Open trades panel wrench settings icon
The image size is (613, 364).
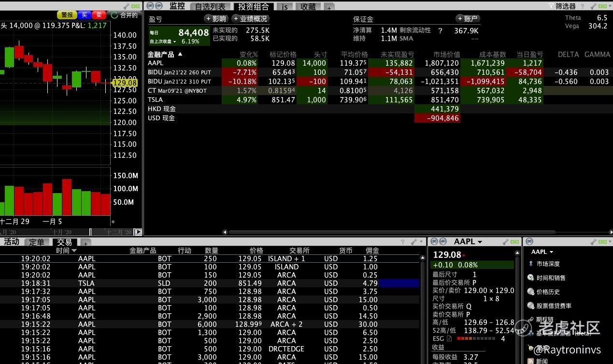point(413,242)
